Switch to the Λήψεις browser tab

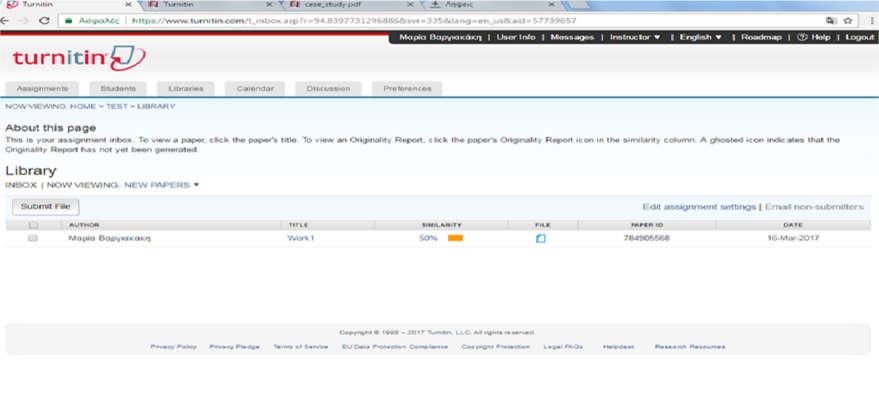(x=491, y=4)
